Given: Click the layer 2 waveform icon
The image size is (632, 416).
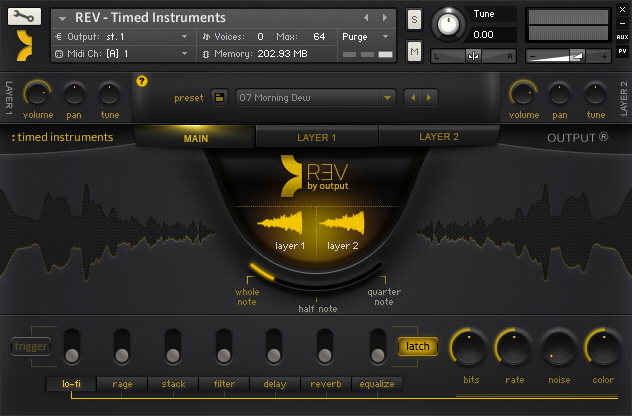Looking at the screenshot, I should click(x=343, y=223).
